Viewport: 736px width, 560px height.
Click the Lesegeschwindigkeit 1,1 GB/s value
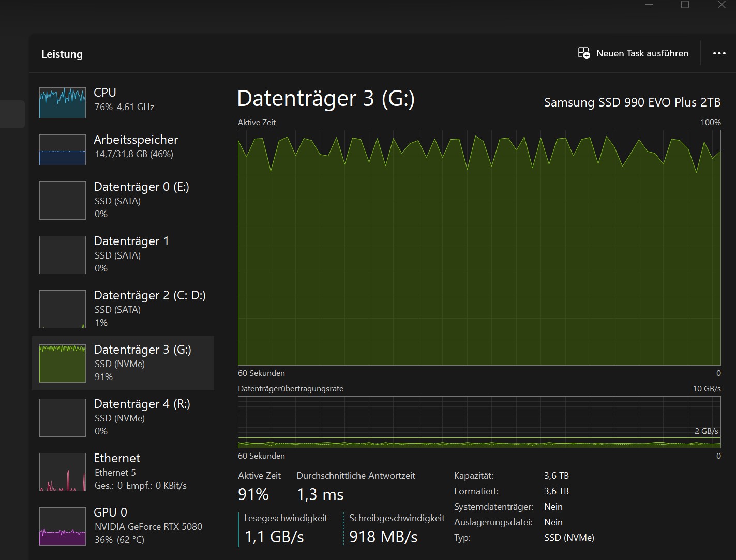click(274, 537)
